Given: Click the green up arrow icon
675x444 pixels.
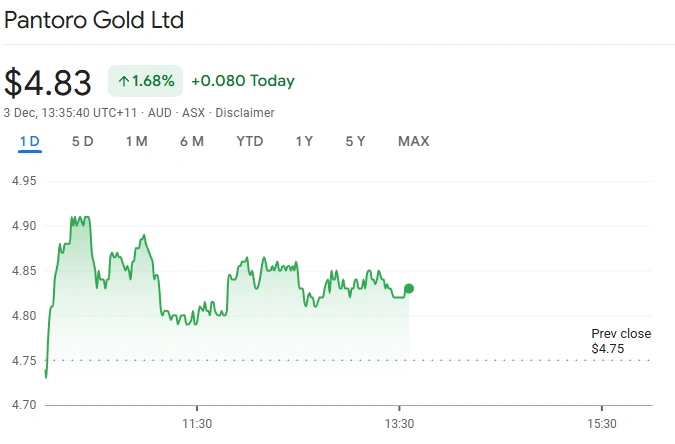Looking at the screenshot, I should pyautogui.click(x=124, y=81).
